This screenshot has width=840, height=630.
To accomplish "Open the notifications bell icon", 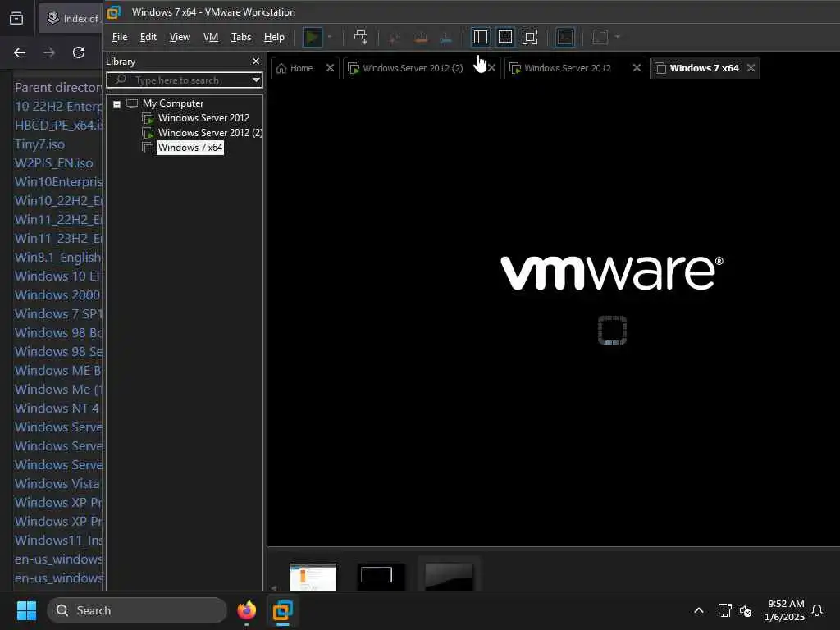I will [818, 610].
